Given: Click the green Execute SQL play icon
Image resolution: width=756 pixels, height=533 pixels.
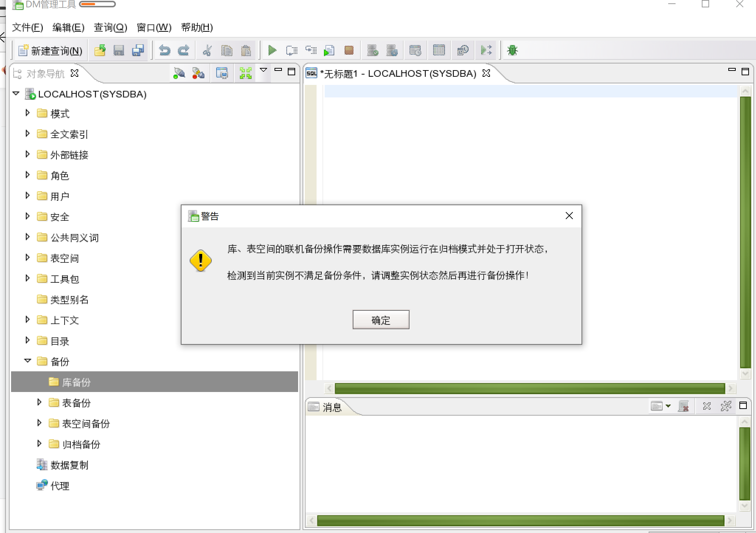Looking at the screenshot, I should tap(272, 50).
